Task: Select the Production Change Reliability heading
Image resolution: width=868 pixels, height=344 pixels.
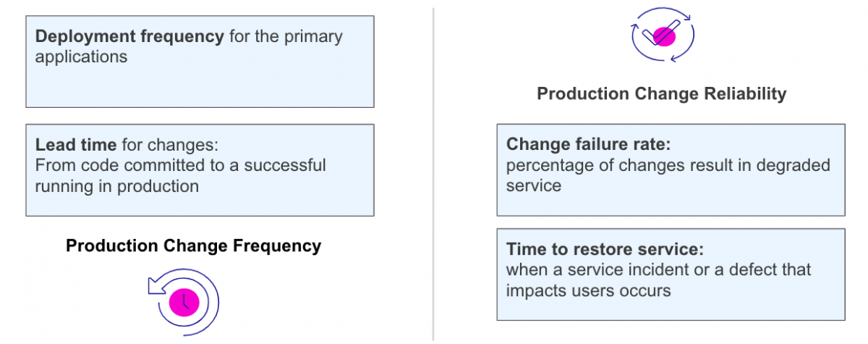Action: point(661,94)
